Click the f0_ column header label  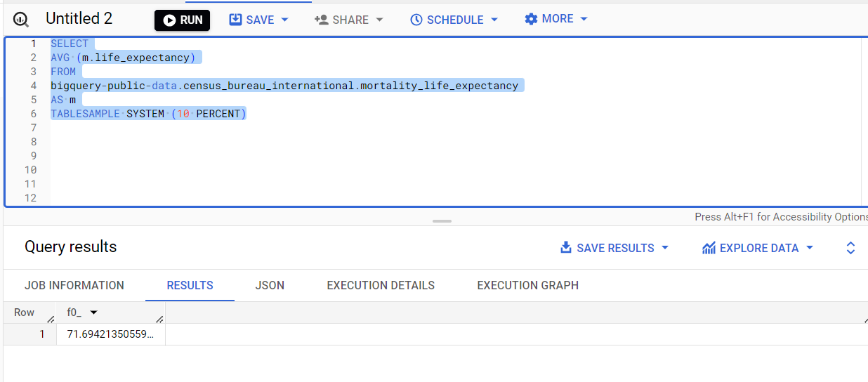[74, 312]
